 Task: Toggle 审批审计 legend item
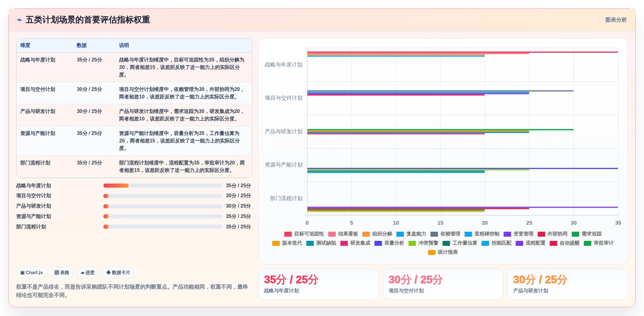point(598,243)
